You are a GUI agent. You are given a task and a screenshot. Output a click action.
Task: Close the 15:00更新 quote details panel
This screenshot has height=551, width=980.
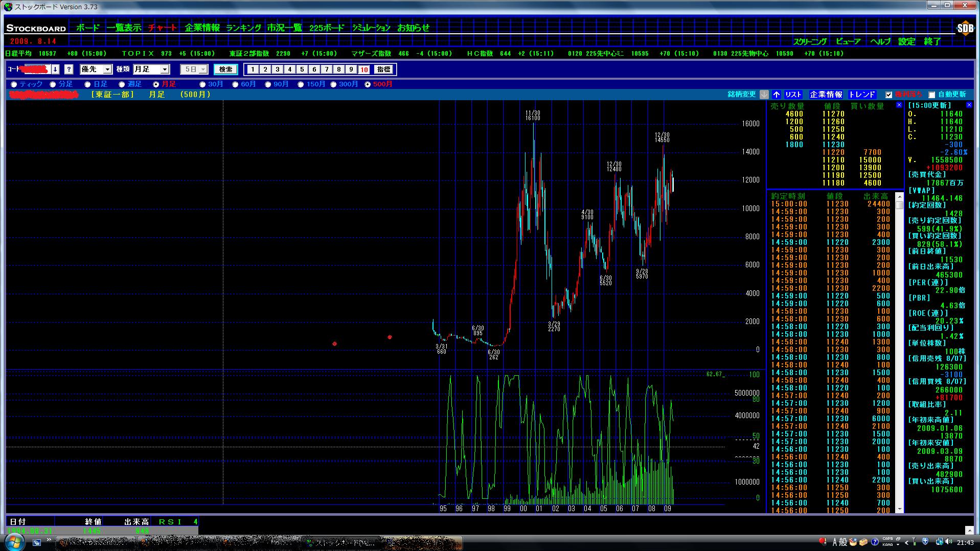click(969, 105)
